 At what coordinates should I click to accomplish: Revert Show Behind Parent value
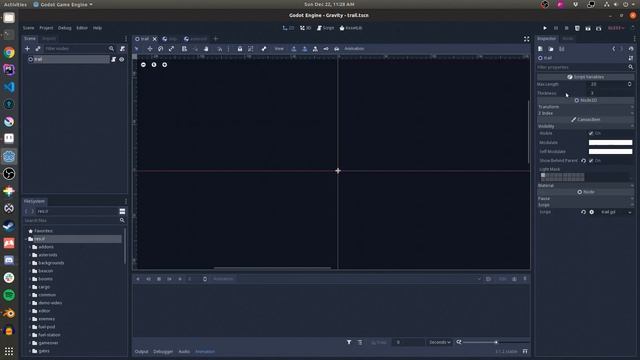coord(583,161)
